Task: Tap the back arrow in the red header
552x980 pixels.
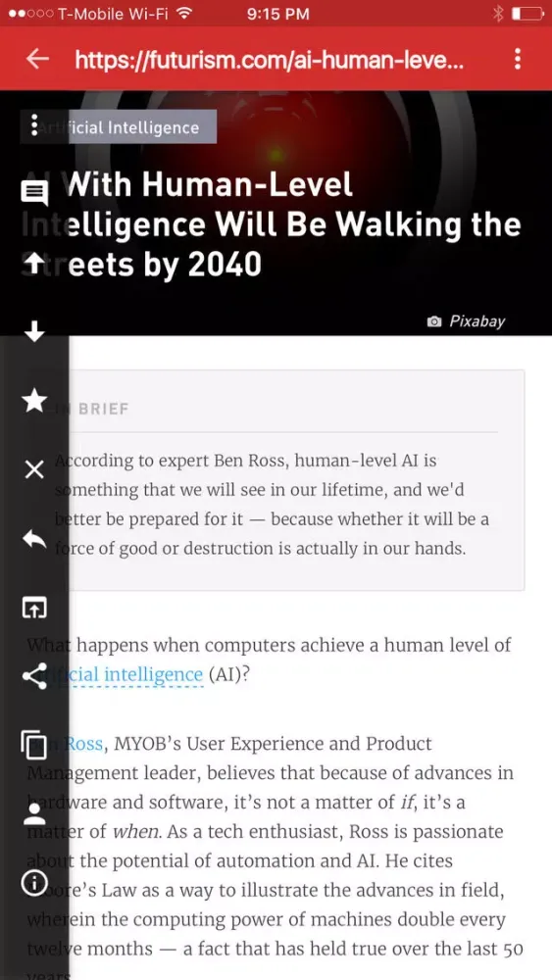Action: [x=38, y=59]
